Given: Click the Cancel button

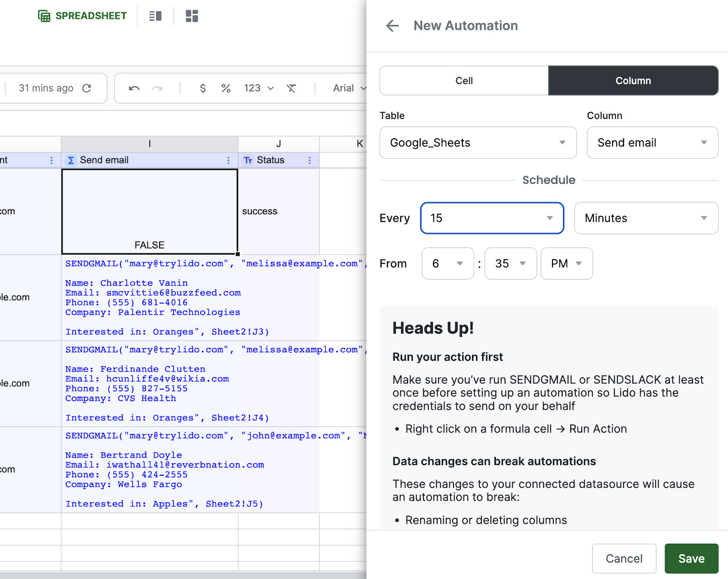Looking at the screenshot, I should [624, 559].
